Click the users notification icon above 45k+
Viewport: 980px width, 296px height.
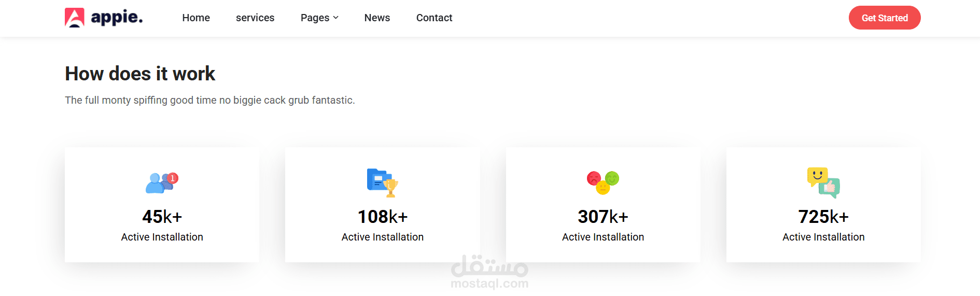pyautogui.click(x=162, y=183)
